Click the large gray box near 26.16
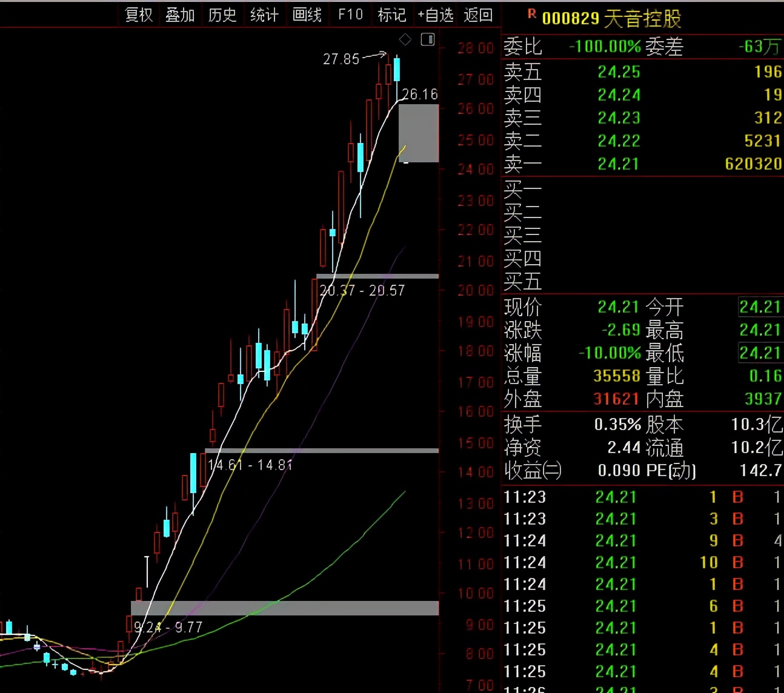784x693 pixels. [419, 133]
